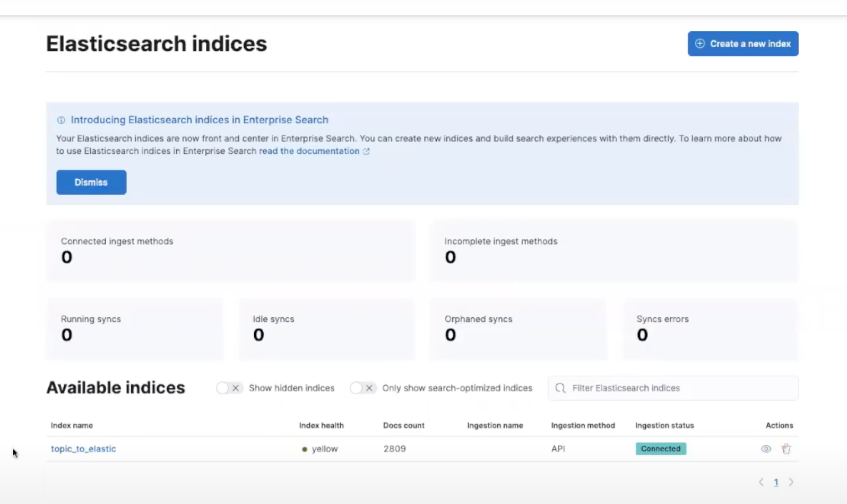Image resolution: width=847 pixels, height=504 pixels.
Task: Focus the Filter Elasticsearch indices search field
Action: pyautogui.click(x=673, y=388)
